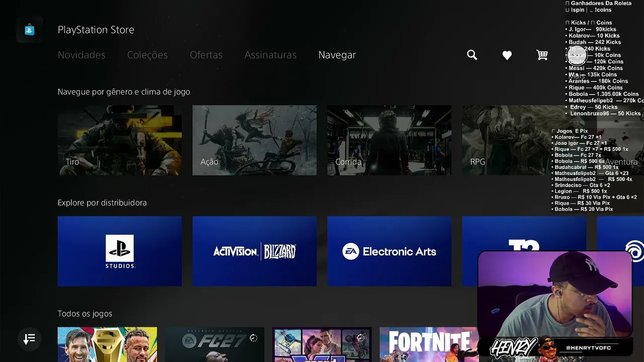Open the search magnifier icon

click(472, 55)
